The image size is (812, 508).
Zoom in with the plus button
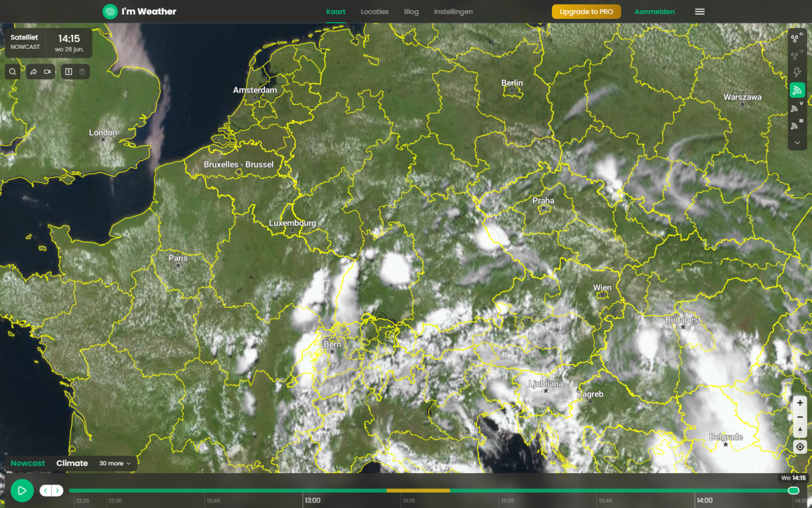pos(800,403)
